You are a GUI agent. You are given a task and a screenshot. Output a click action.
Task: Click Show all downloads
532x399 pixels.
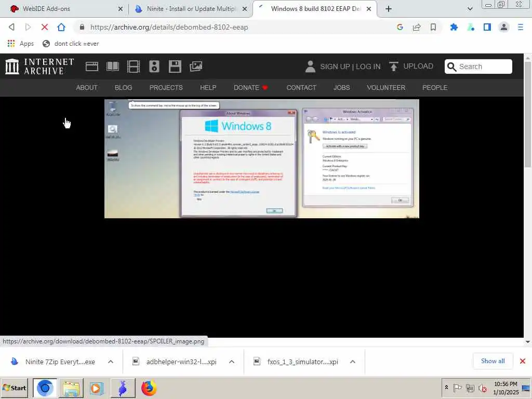(x=493, y=361)
